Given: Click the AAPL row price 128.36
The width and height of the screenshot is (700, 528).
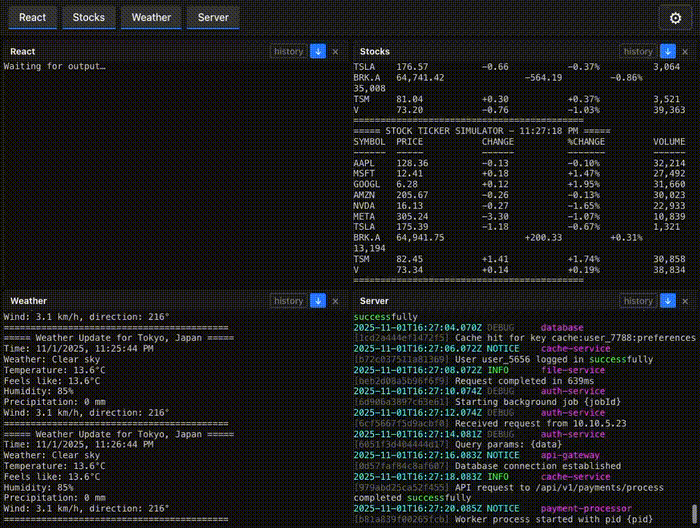Looking at the screenshot, I should pyautogui.click(x=412, y=163).
